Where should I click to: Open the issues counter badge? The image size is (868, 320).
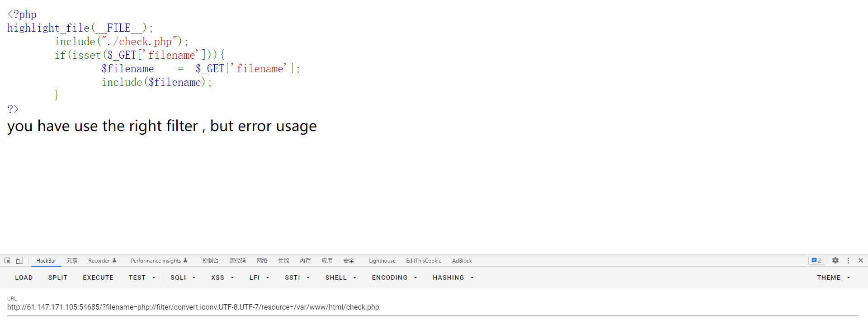coord(816,261)
